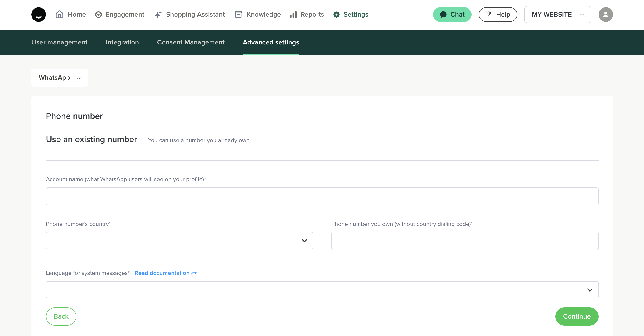Expand Language for system messages dropdown

point(322,290)
